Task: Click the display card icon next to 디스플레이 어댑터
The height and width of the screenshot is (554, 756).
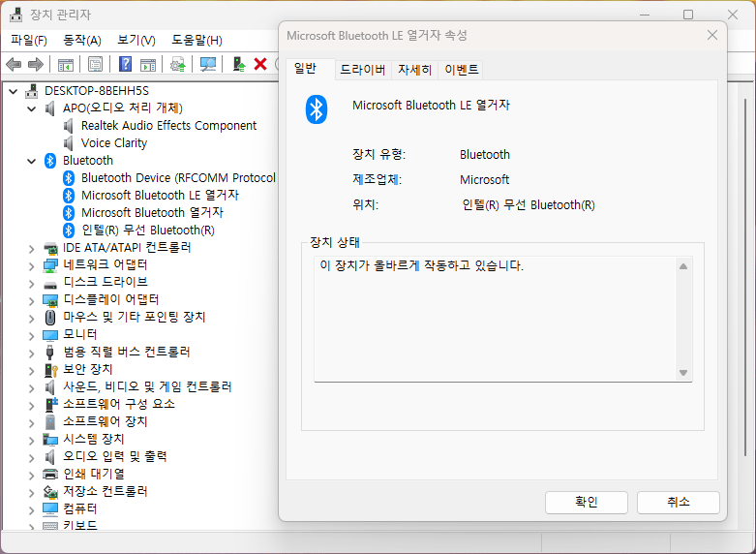Action: click(x=50, y=300)
